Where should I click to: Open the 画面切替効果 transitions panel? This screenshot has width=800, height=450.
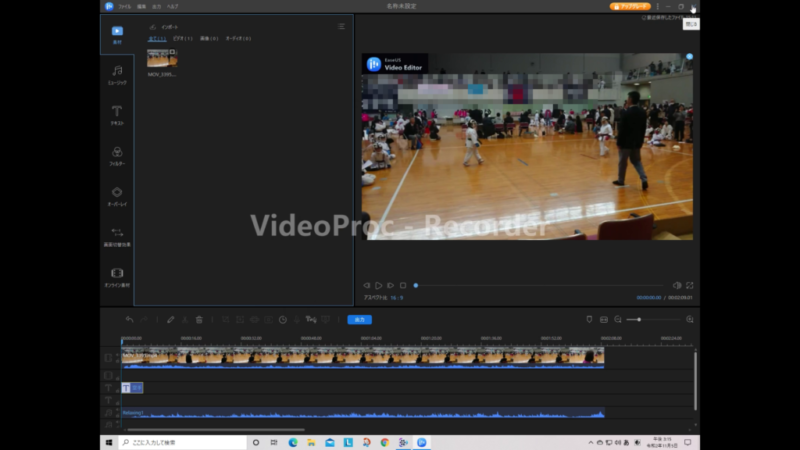(117, 237)
